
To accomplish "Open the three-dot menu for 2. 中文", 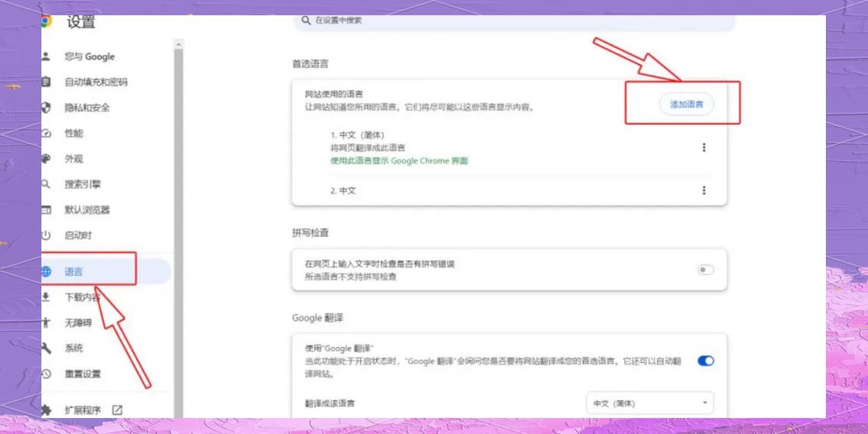I will click(x=704, y=190).
